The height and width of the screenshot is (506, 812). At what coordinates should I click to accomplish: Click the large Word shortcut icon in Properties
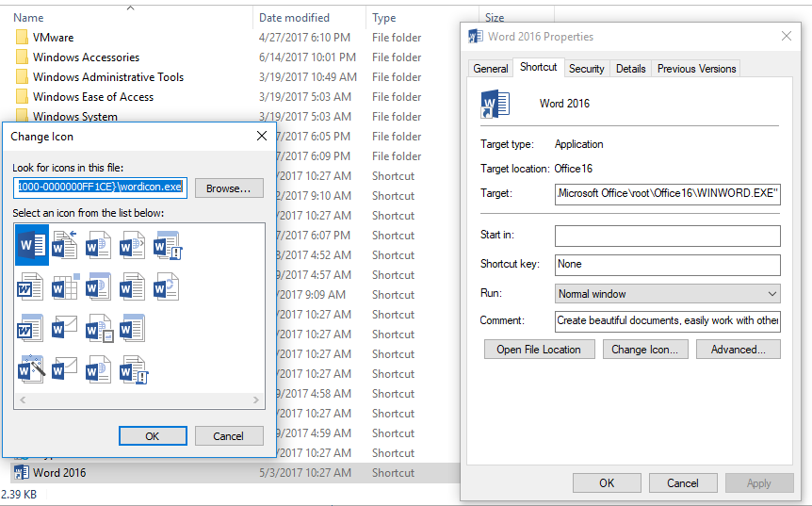(495, 104)
